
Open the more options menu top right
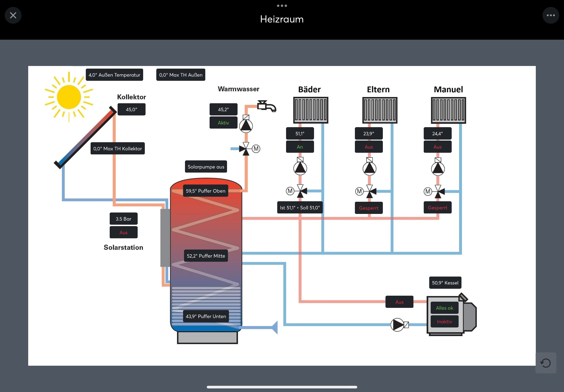click(x=550, y=15)
